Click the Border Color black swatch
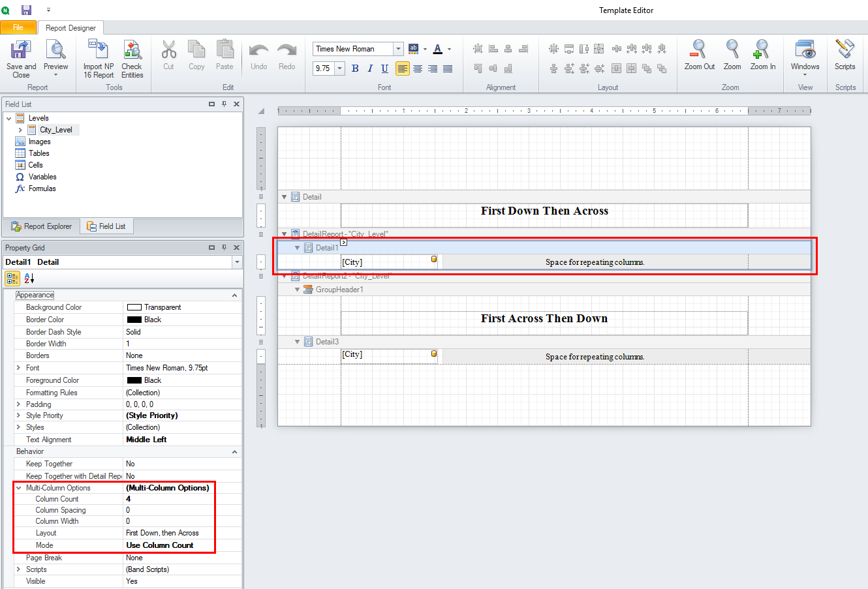 (134, 320)
